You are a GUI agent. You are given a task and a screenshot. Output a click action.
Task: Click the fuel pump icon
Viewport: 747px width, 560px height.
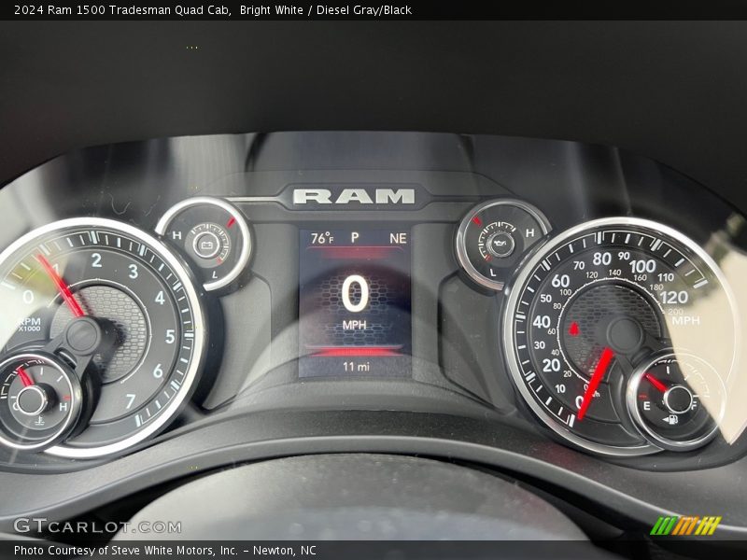click(x=670, y=419)
